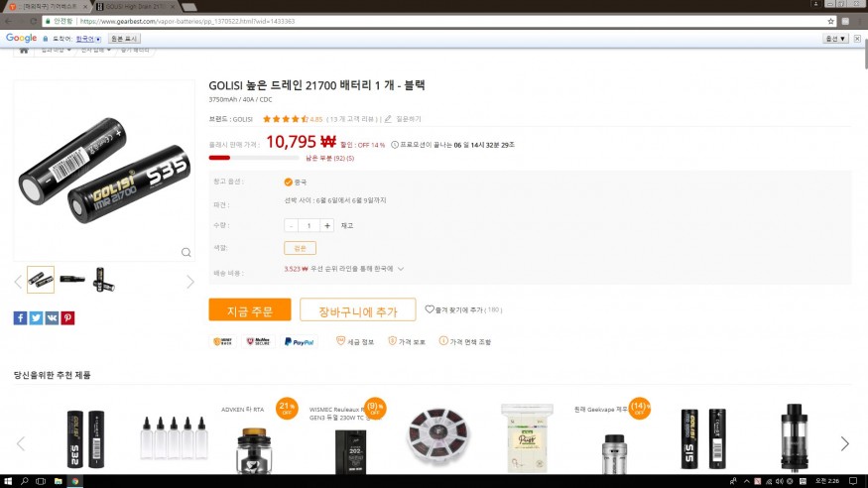Share the product on VK
868x488 pixels.
point(52,318)
